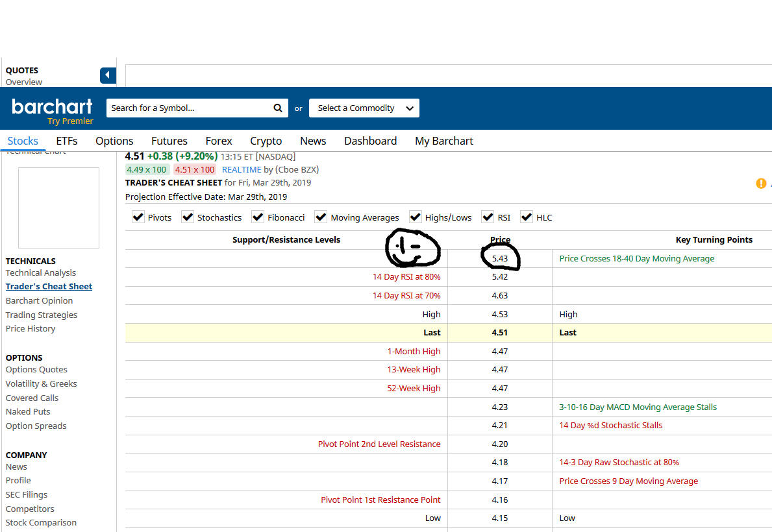Open the Price History link
This screenshot has width=772, height=532.
point(31,328)
